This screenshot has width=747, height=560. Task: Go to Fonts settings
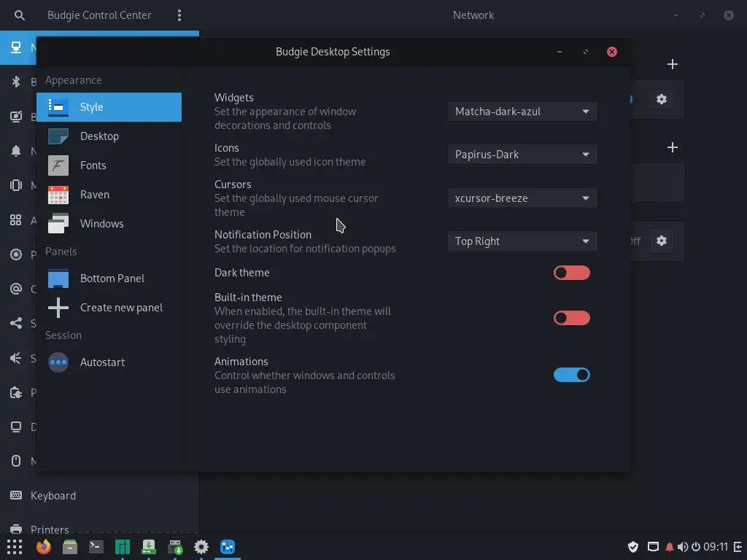coord(109,166)
